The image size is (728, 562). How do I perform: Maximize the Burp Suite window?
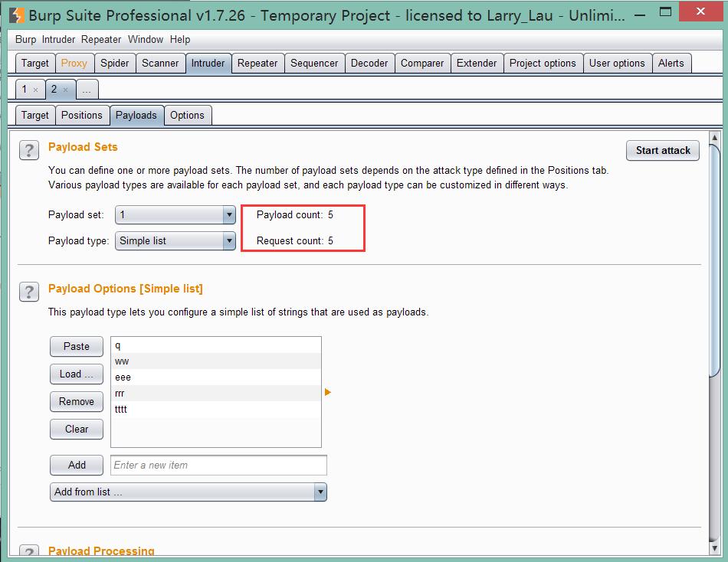click(665, 12)
